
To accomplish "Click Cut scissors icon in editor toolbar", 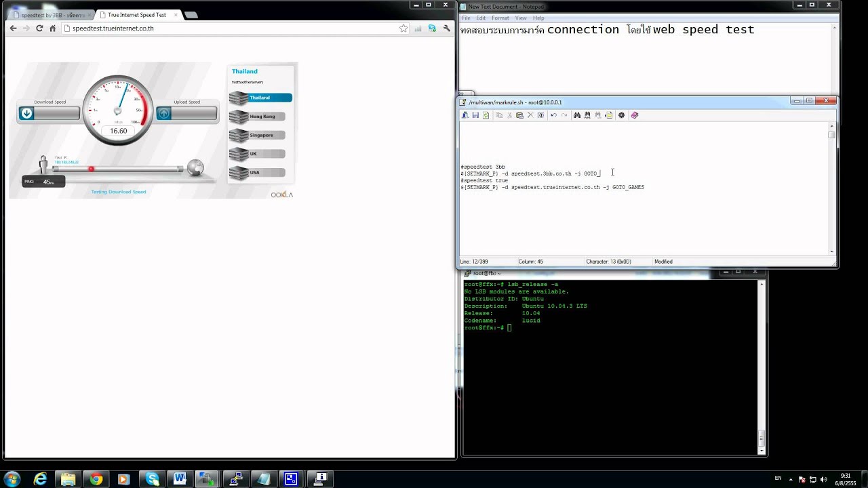I will coord(509,115).
